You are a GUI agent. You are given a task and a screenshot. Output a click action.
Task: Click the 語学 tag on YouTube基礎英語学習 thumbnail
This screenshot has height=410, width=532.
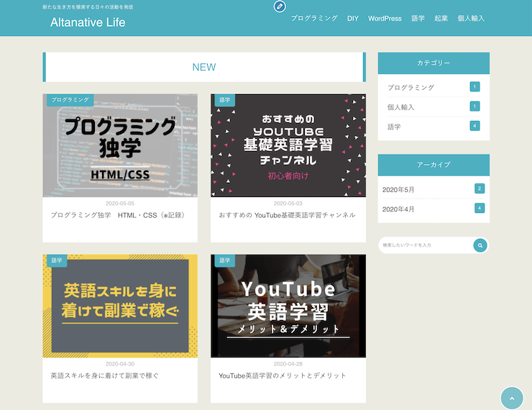coord(225,100)
